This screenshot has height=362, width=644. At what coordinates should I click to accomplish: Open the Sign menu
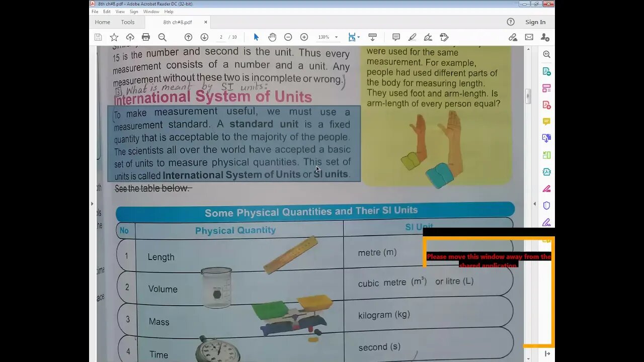coord(134,12)
